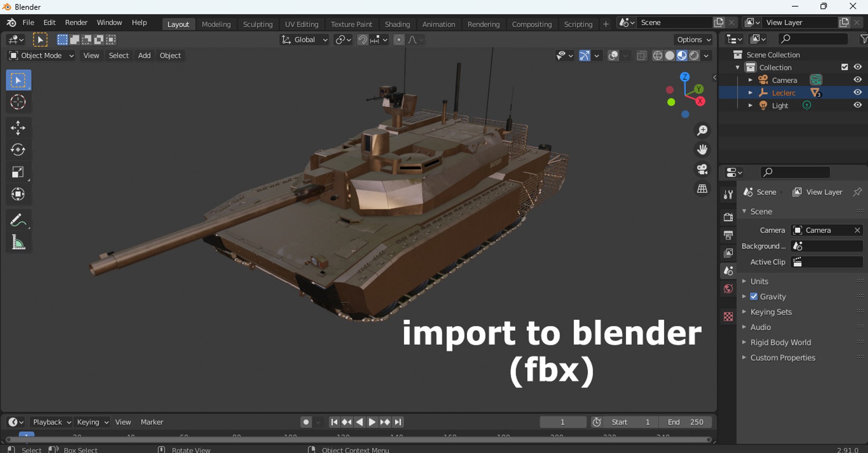Viewport: 868px width, 453px height.
Task: Select the Annotate pencil tool
Action: [x=18, y=220]
